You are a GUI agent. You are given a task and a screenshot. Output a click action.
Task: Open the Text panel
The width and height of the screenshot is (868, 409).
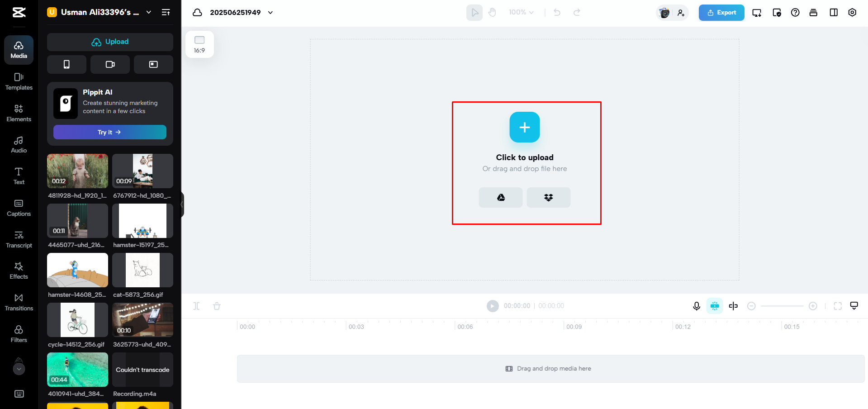(19, 176)
